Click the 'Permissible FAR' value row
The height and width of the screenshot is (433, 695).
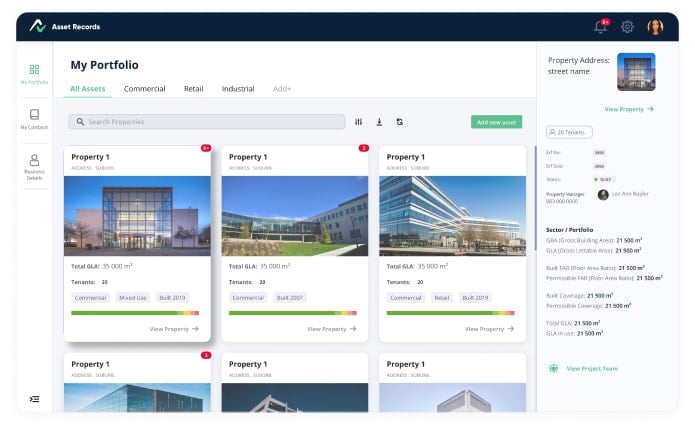tap(604, 278)
